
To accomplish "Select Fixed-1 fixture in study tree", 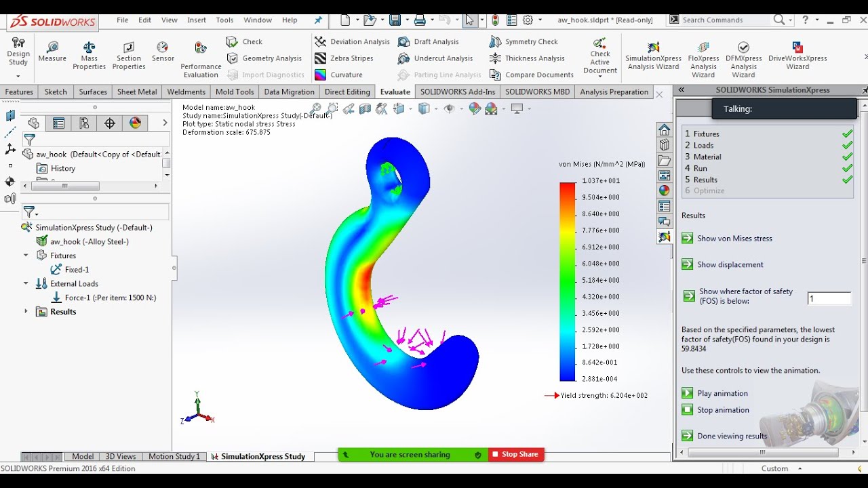I will point(70,269).
